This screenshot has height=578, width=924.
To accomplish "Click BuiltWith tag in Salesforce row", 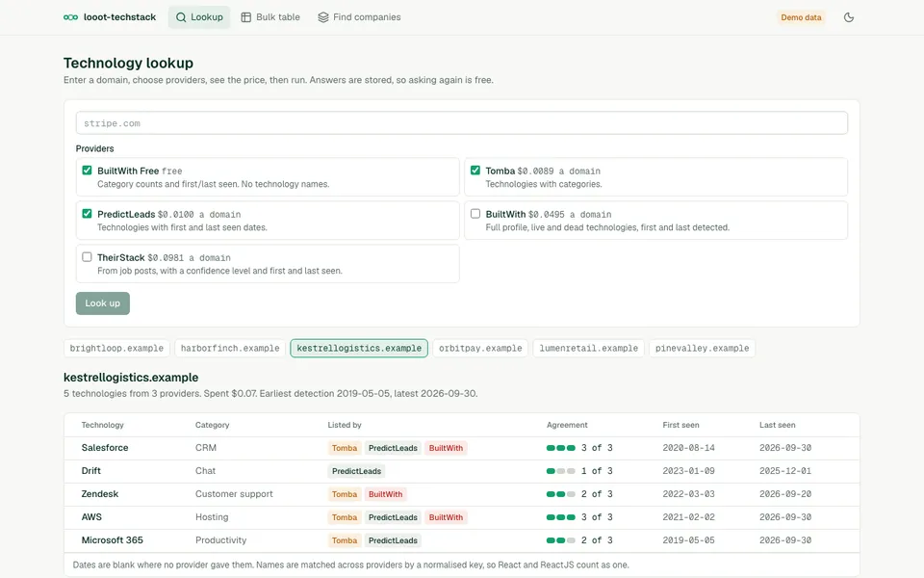I will pos(446,448).
